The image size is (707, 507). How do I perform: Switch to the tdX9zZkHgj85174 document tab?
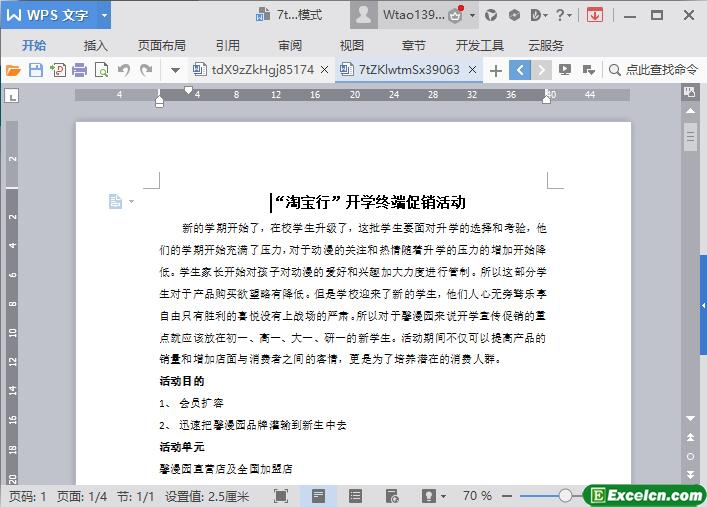pos(262,69)
